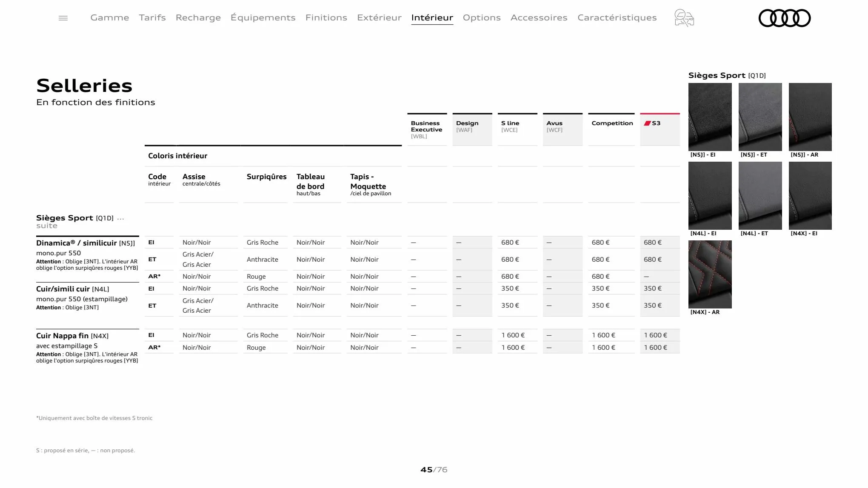Click the 350 € S3 price in Cuir EI row
This screenshot has width=868, height=488.
click(x=653, y=288)
